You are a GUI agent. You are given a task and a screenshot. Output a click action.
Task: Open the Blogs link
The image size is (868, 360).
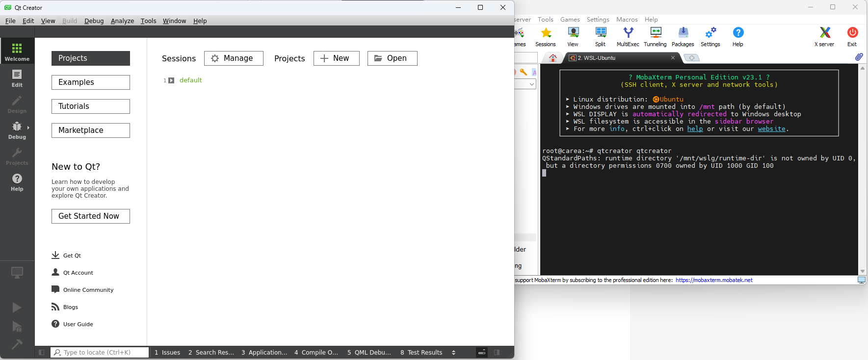coord(65,307)
